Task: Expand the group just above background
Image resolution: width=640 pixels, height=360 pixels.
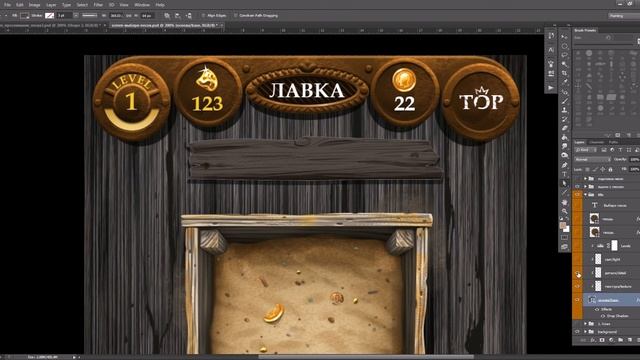Action: click(586, 324)
